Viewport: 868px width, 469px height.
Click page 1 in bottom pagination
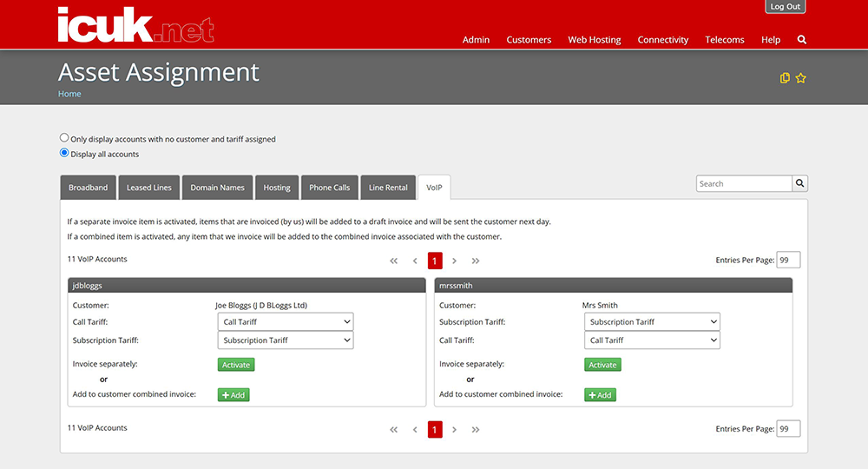[x=435, y=430]
